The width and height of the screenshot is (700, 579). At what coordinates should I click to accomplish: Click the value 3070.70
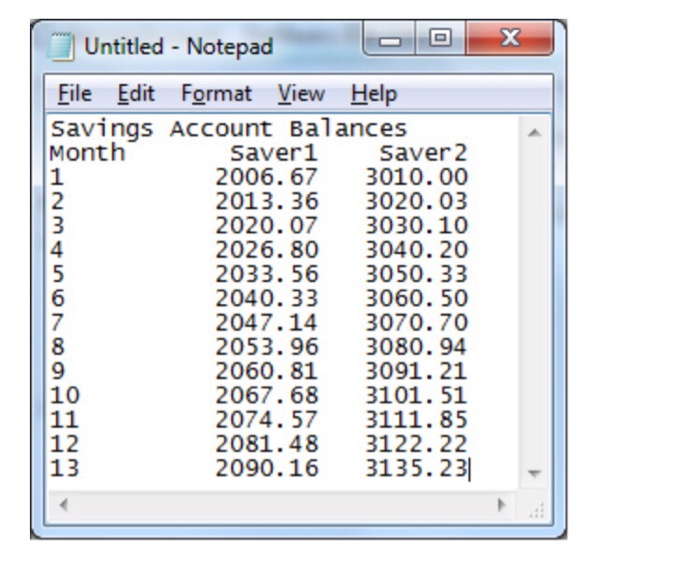coord(417,322)
